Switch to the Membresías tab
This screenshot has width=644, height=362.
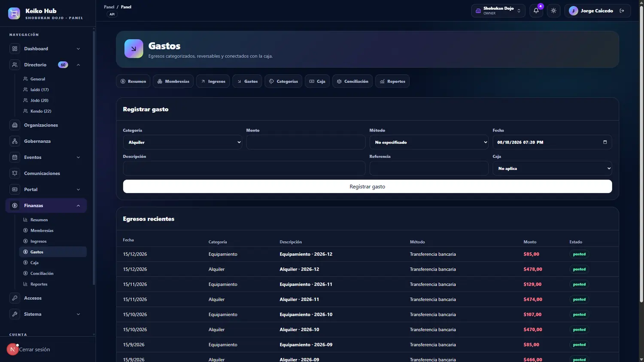pyautogui.click(x=173, y=81)
